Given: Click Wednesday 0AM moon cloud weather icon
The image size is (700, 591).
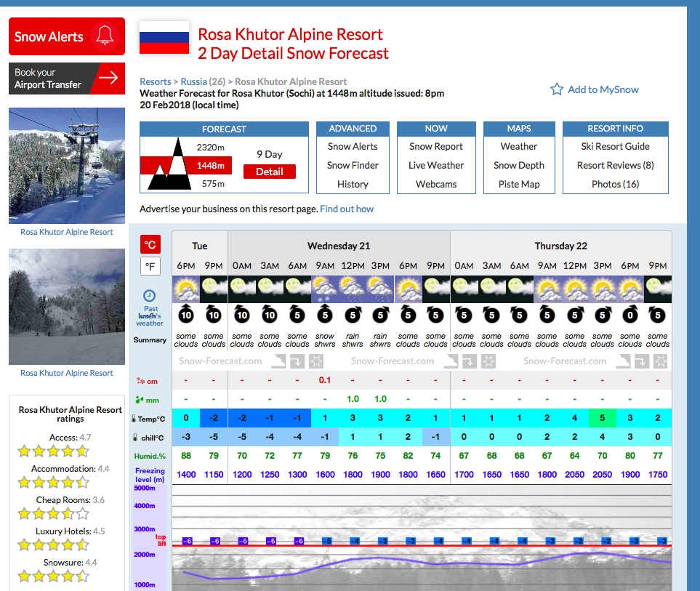Looking at the screenshot, I should pyautogui.click(x=241, y=289).
